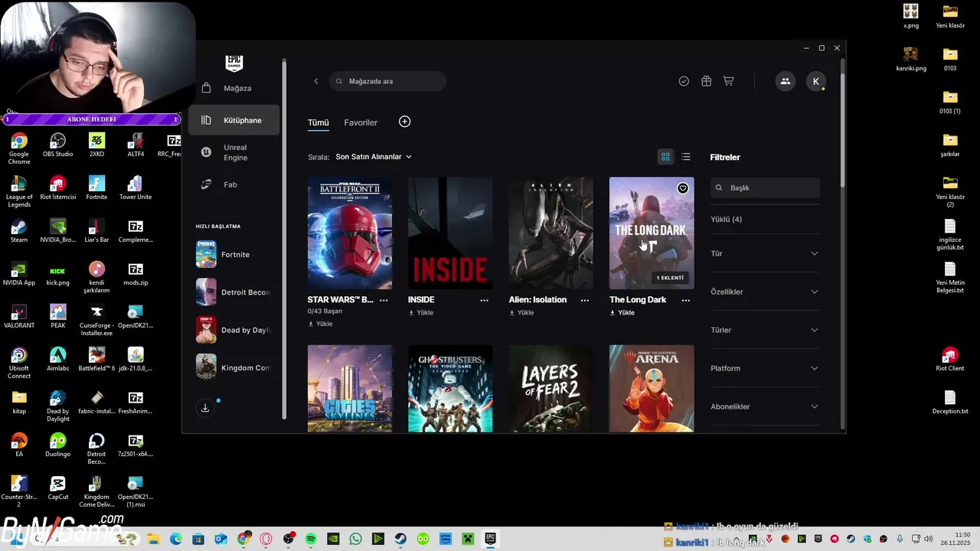Click the Mağazada ara search field
The image size is (980, 551).
click(x=388, y=81)
